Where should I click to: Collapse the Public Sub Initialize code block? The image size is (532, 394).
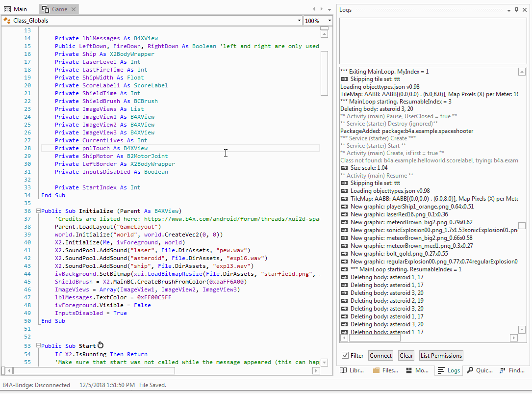(x=38, y=211)
